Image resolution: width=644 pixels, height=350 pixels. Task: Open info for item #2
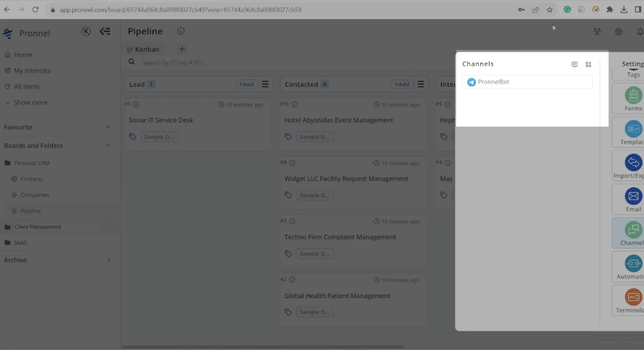click(x=292, y=280)
